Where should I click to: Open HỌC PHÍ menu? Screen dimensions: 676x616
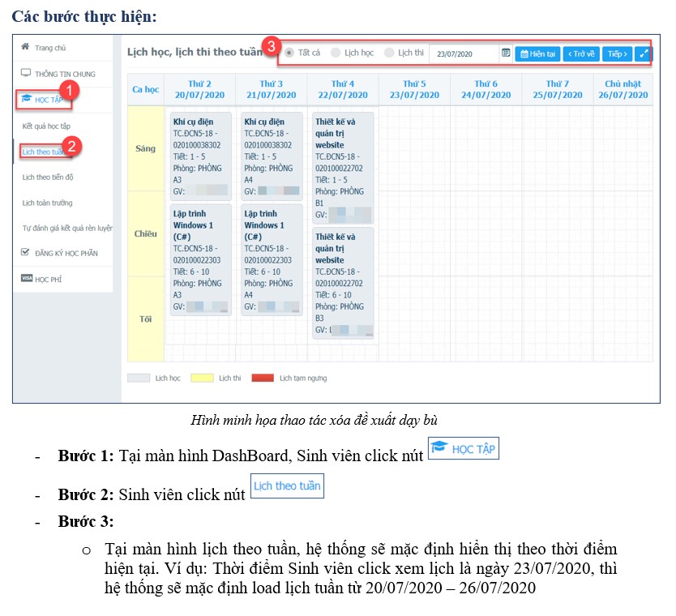point(48,280)
